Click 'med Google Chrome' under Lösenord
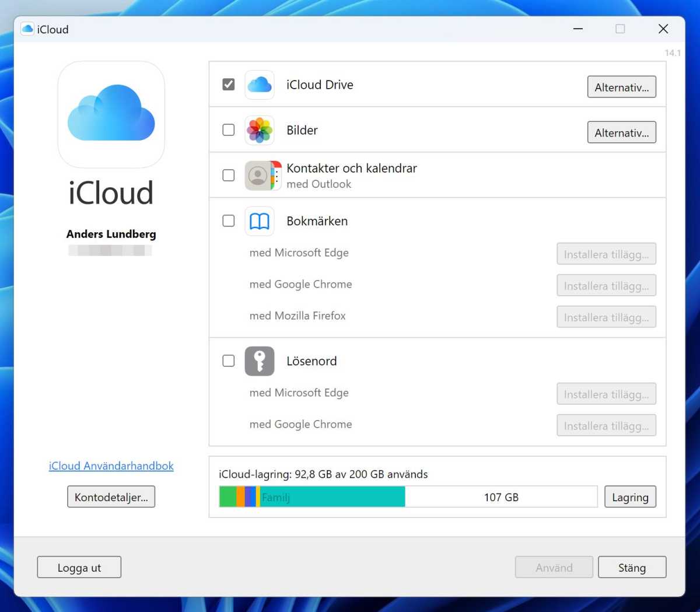Image resolution: width=700 pixels, height=612 pixels. [301, 424]
